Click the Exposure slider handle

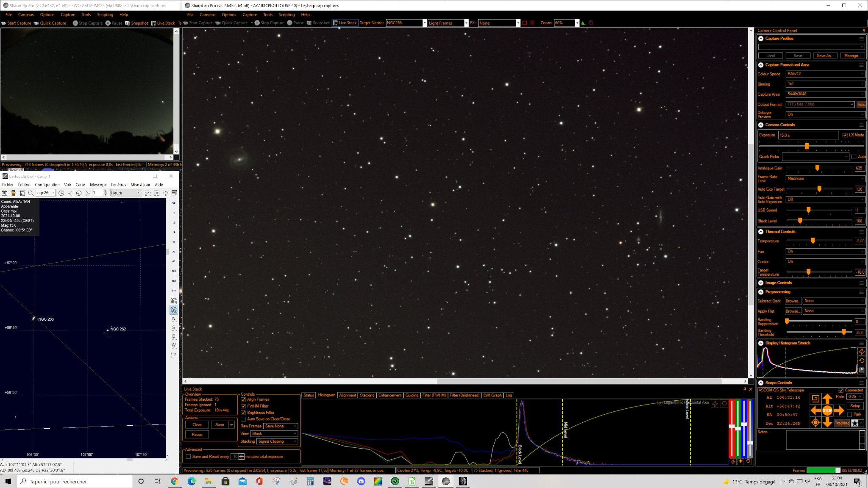tap(807, 146)
